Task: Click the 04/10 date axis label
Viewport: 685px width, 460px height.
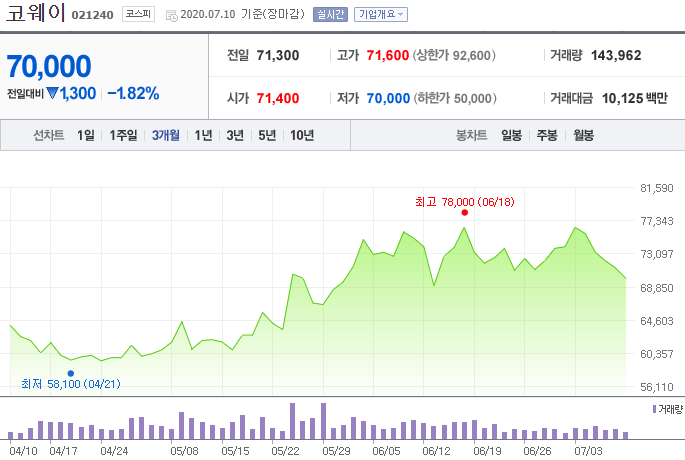Action: [24, 451]
